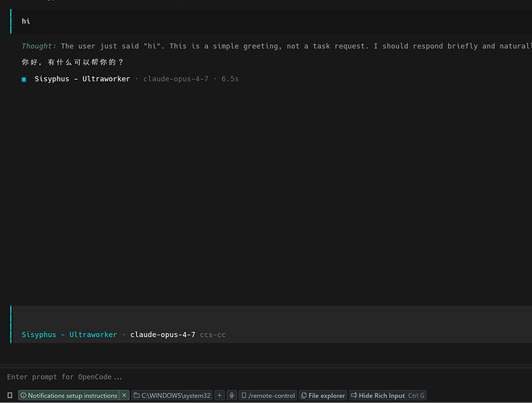Viewport: 532px width, 403px height.
Task: Dismiss the Notifications setup instructions chip
Action: coord(124,396)
